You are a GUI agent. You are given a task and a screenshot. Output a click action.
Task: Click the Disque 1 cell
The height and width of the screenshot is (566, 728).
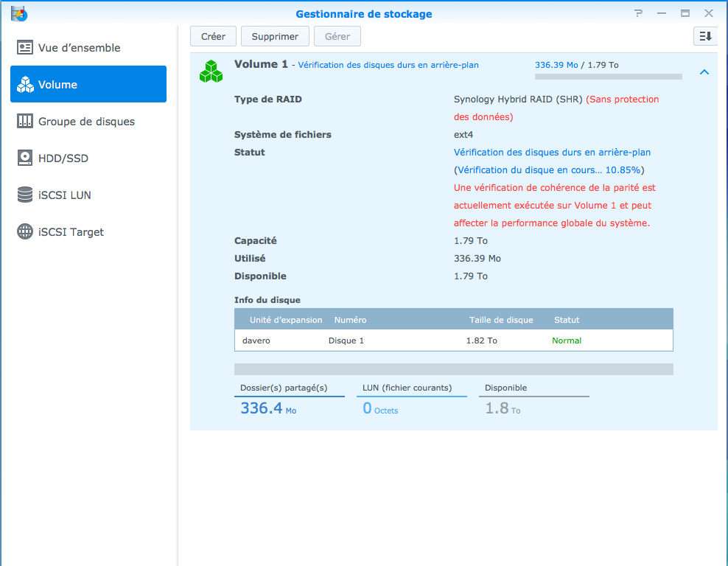(346, 340)
